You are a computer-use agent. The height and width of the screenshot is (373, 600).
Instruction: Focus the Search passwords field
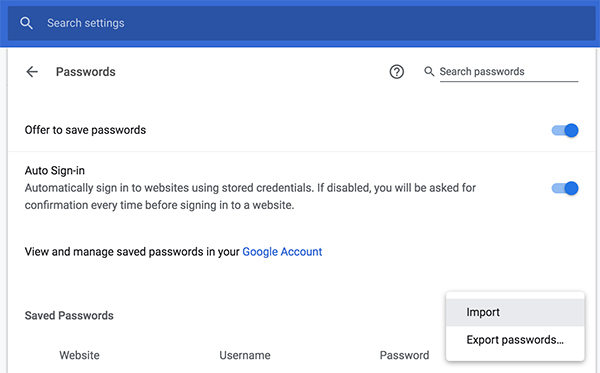(509, 72)
